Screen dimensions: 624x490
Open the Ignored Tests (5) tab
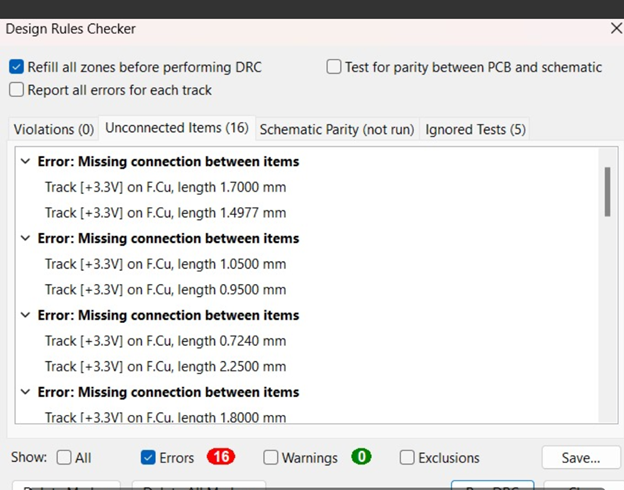pos(475,129)
